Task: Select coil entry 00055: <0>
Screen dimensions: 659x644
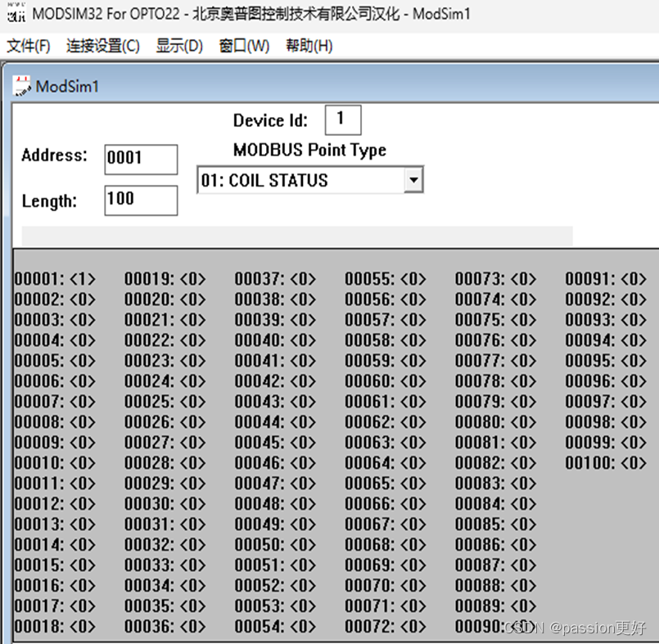Action: pyautogui.click(x=386, y=279)
